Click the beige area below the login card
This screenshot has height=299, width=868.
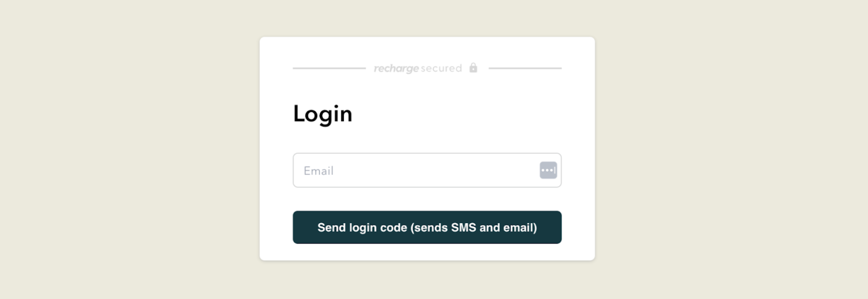click(x=427, y=281)
